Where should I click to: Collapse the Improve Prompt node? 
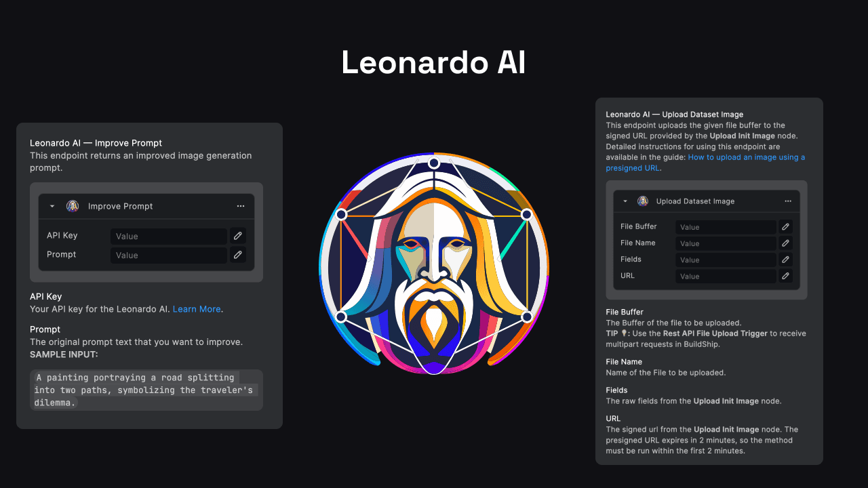[x=52, y=206]
